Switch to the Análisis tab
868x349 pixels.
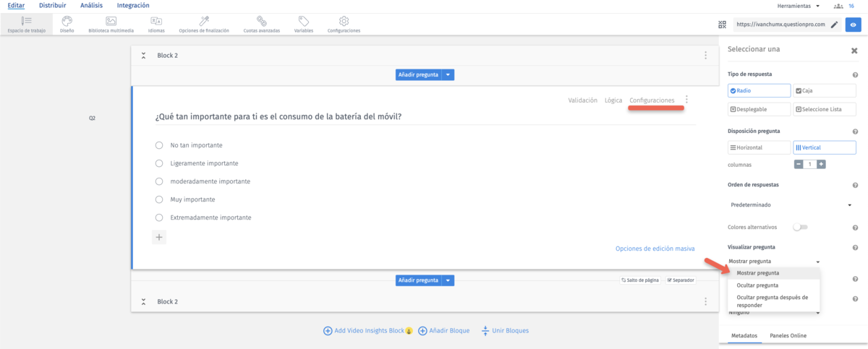(x=91, y=6)
